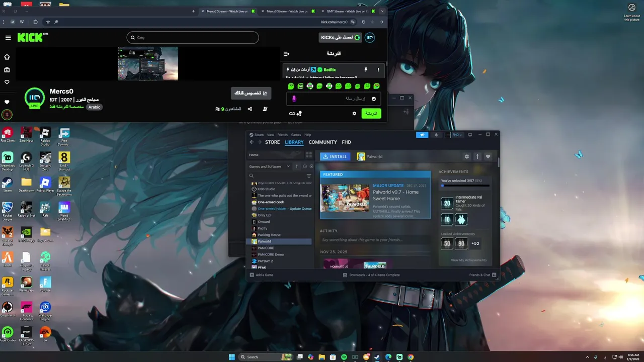Open Steam announcements megaphone
This screenshot has height=362, width=644.
tap(422, 135)
